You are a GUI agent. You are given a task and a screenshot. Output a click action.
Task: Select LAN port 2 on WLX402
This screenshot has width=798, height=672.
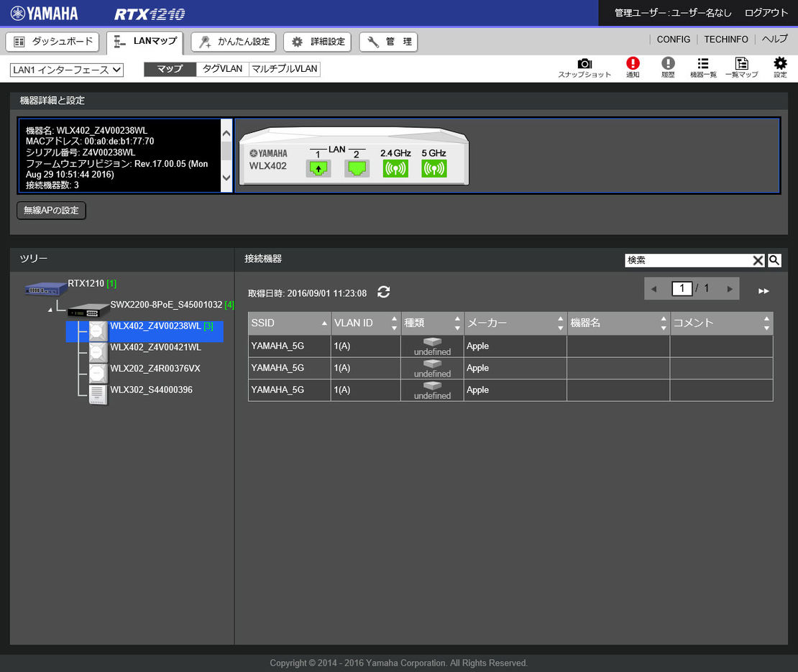pos(357,168)
